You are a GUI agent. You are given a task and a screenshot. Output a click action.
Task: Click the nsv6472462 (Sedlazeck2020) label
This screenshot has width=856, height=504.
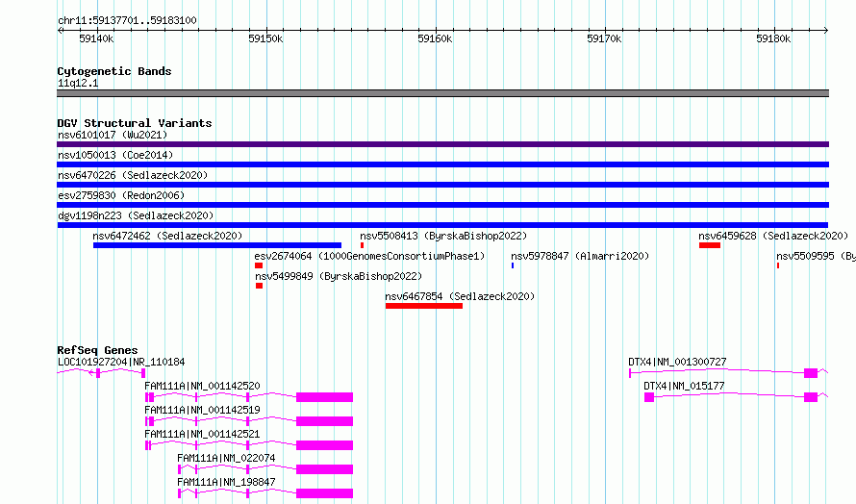click(167, 236)
